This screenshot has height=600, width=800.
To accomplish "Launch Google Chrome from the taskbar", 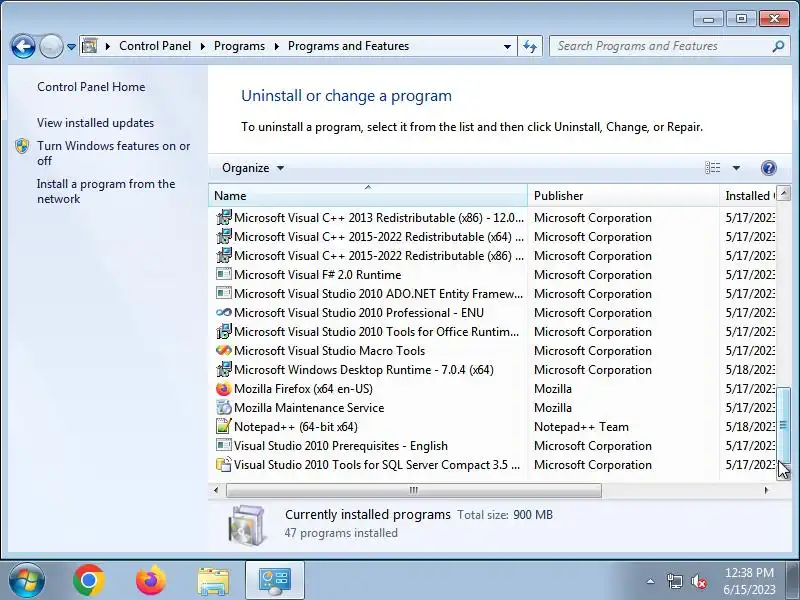I will click(89, 581).
